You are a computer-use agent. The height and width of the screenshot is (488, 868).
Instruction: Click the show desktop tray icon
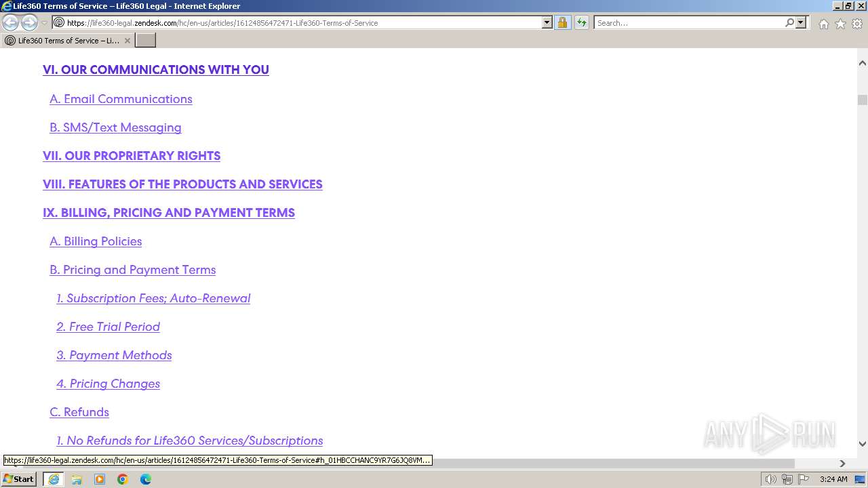[x=860, y=479]
